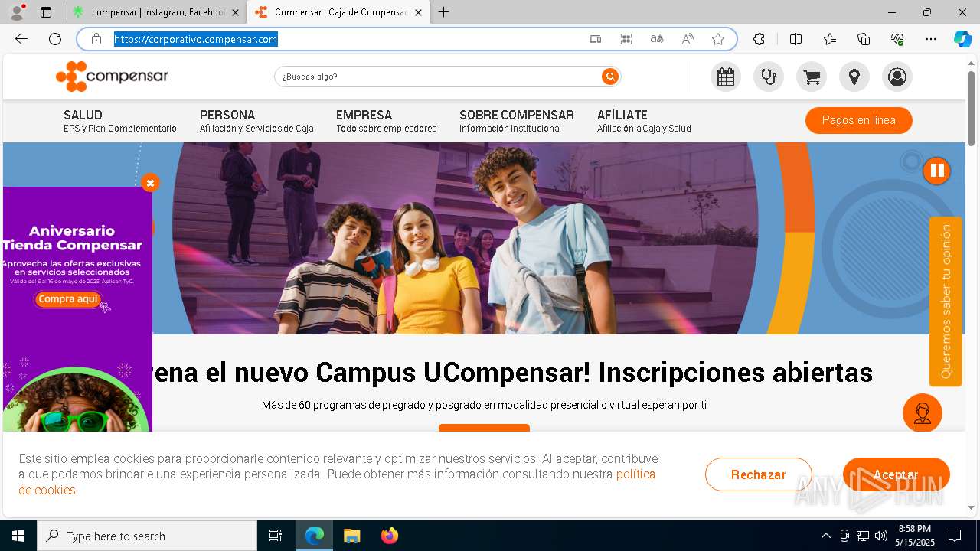Click the orange search magnifier icon
Image resolution: width=980 pixels, height=551 pixels.
609,77
